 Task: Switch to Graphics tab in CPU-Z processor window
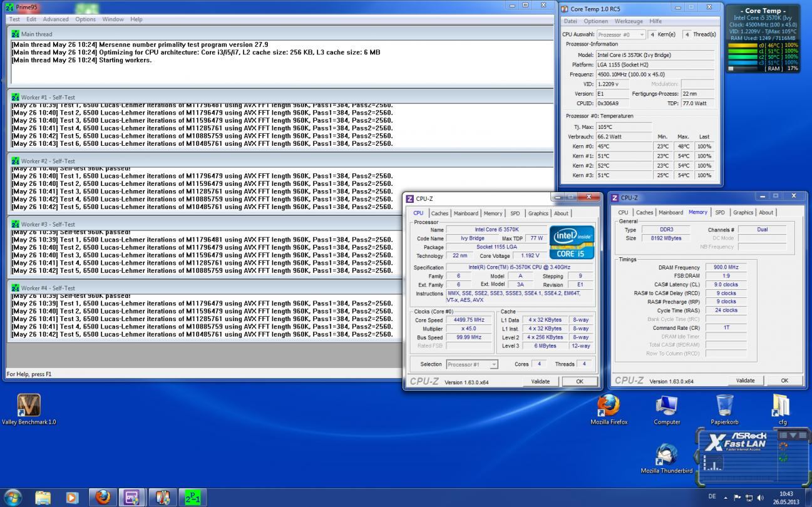538,213
